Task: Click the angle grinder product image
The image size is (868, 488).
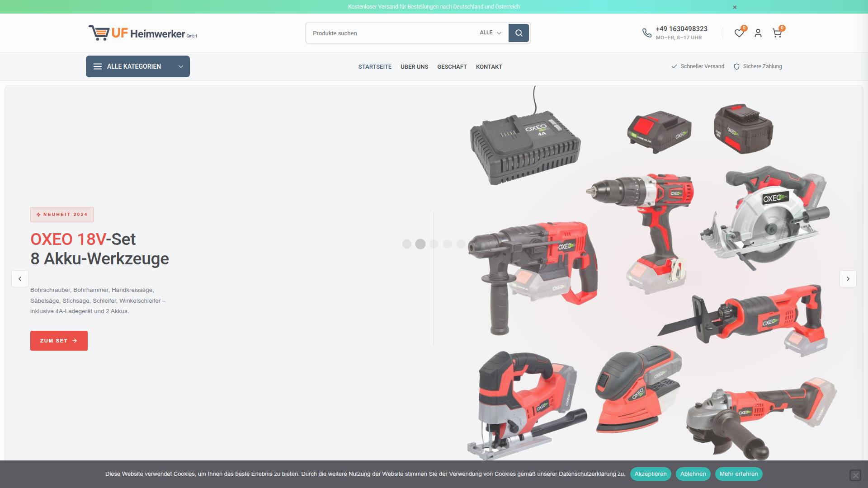Action: (x=762, y=418)
